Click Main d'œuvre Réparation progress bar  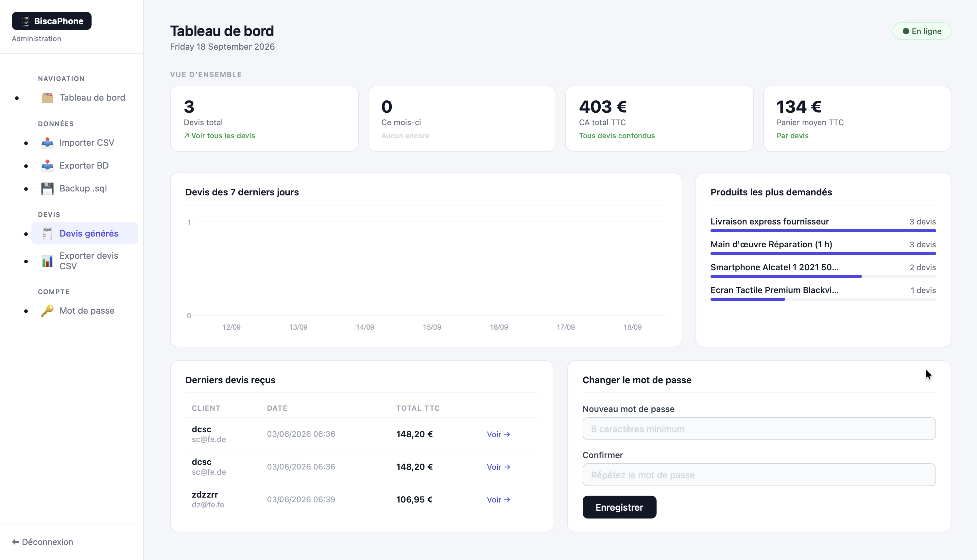click(x=823, y=254)
